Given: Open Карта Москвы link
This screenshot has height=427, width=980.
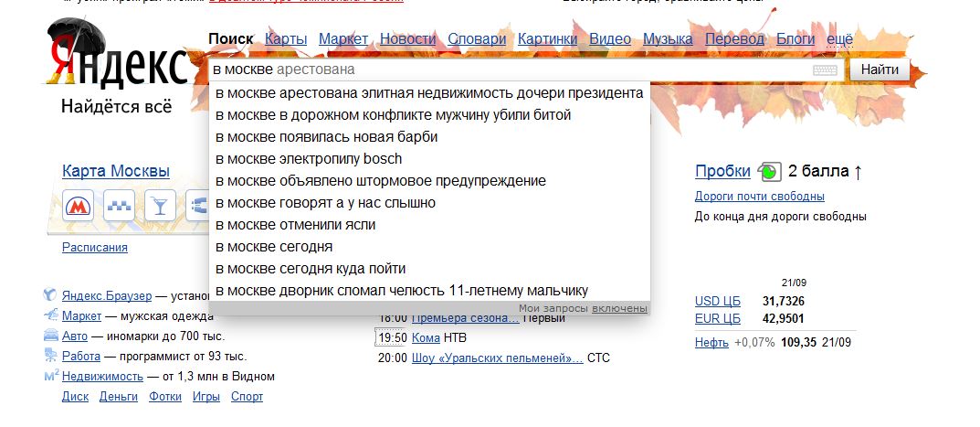Looking at the screenshot, I should (x=116, y=172).
